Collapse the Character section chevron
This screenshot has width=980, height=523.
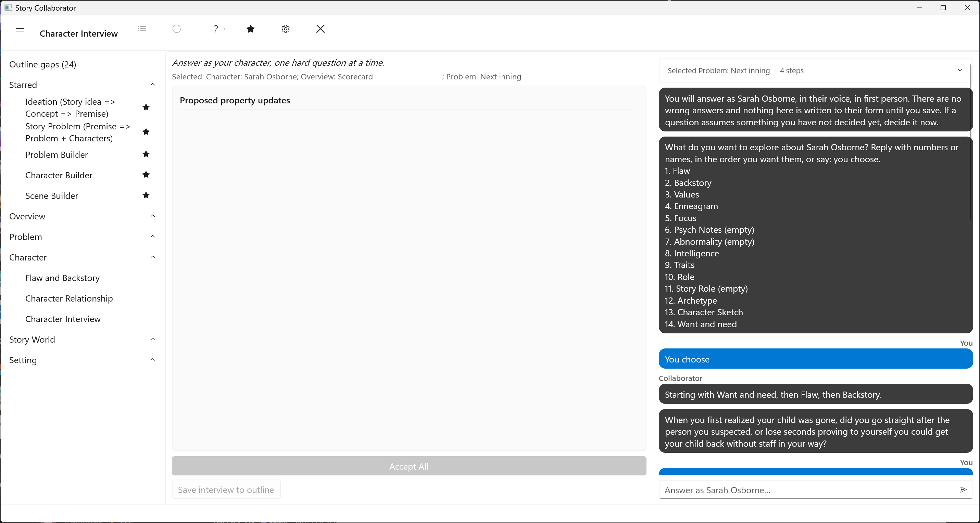153,257
